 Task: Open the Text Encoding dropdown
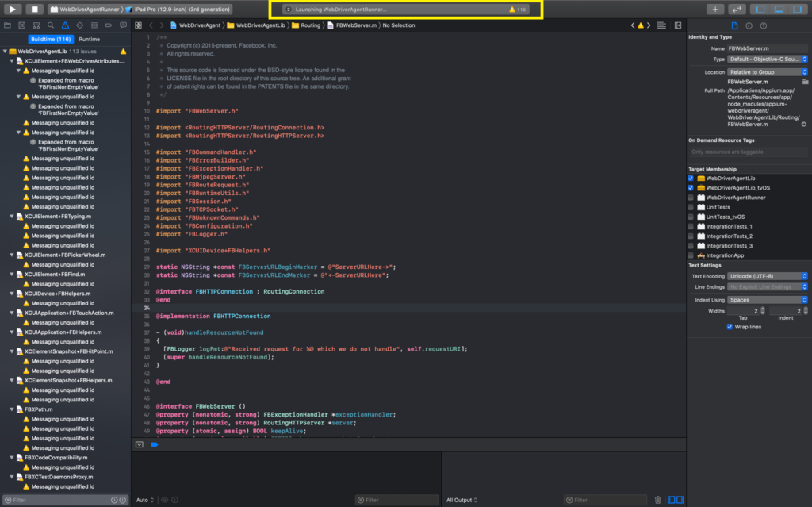[x=768, y=276]
